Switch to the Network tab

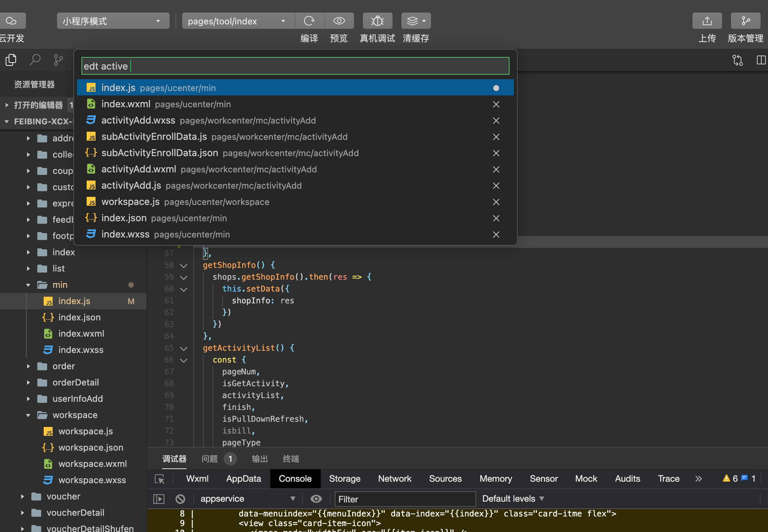[x=394, y=479]
